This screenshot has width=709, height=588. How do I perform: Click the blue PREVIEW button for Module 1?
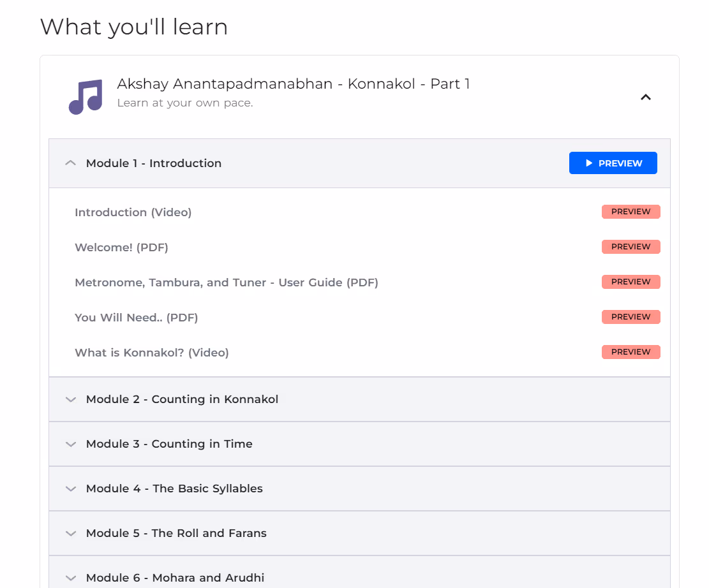tap(613, 163)
